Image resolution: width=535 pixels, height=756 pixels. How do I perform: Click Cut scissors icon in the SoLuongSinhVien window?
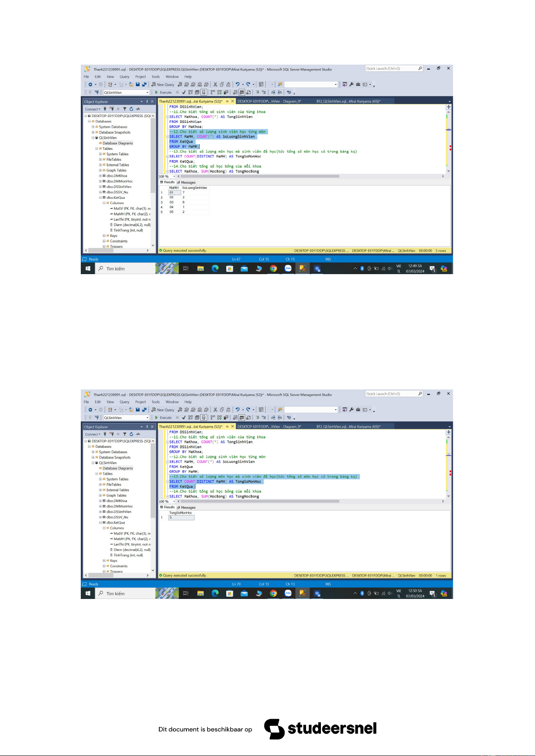215,84
